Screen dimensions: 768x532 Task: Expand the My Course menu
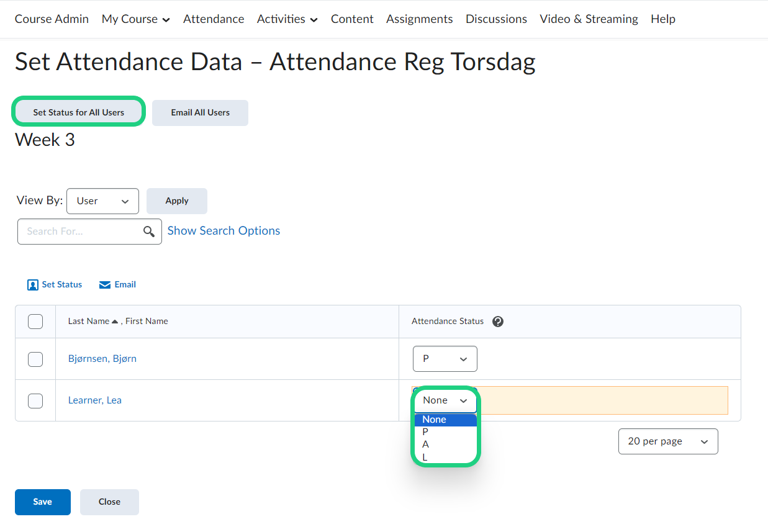[135, 19]
